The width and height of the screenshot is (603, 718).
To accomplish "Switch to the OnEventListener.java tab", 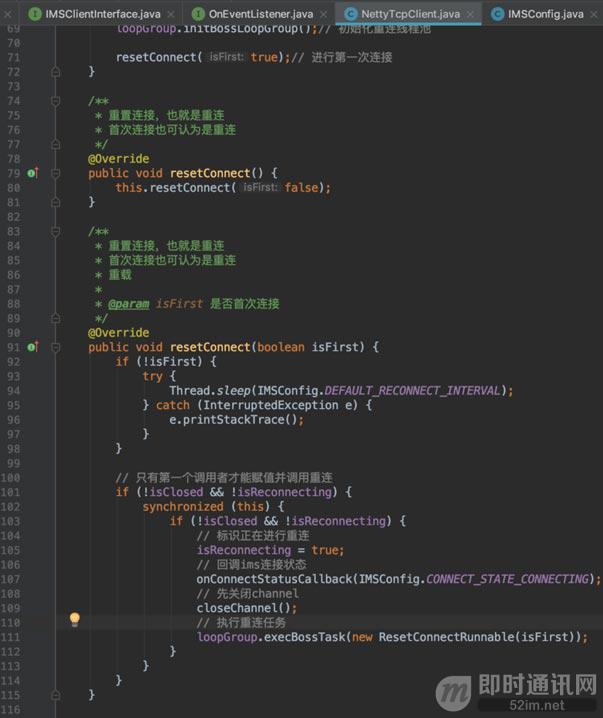I will 261,14.
